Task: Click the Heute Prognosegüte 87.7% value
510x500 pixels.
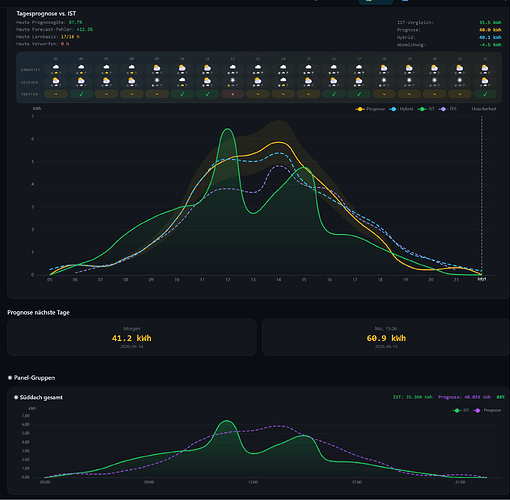Action: 75,22
